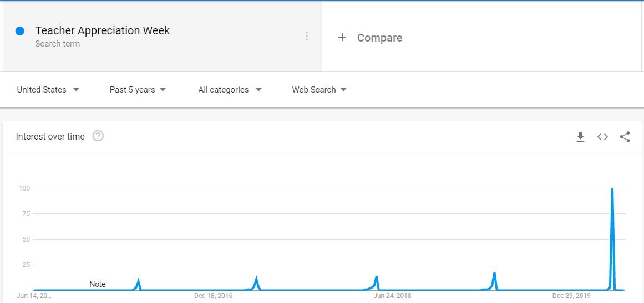
Task: Download the interest over time CSV
Action: tap(580, 137)
